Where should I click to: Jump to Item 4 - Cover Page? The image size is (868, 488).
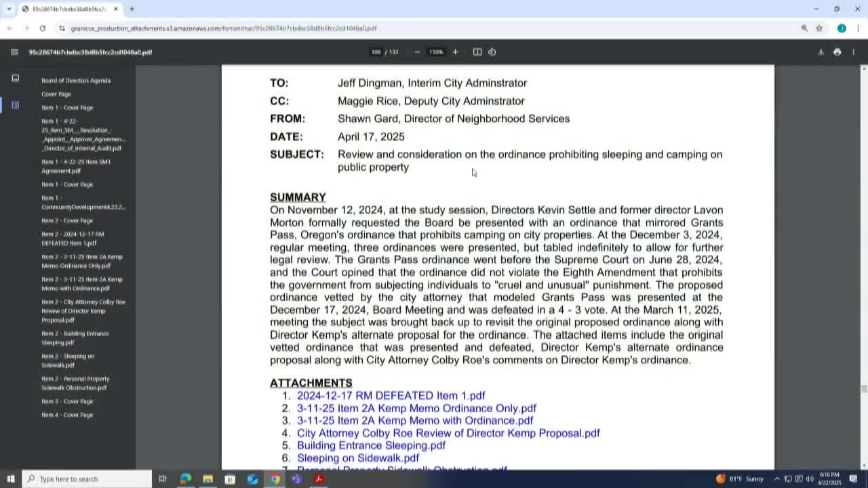coord(67,415)
